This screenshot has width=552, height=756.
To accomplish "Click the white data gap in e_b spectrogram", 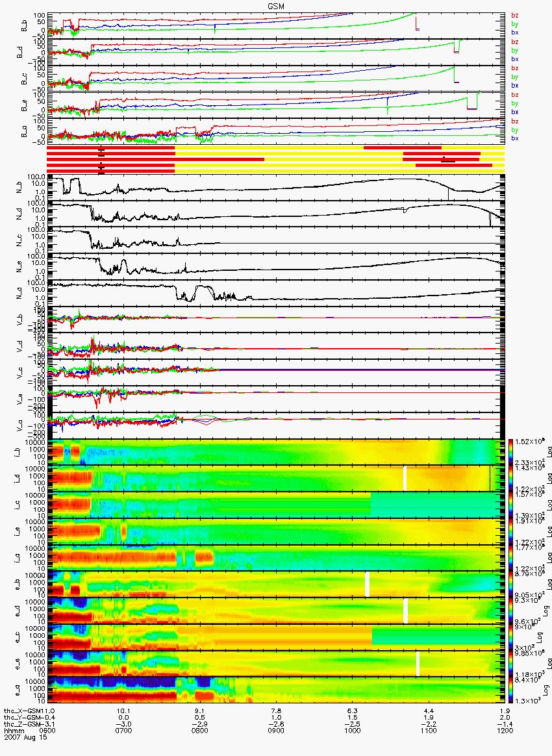I will click(x=368, y=585).
